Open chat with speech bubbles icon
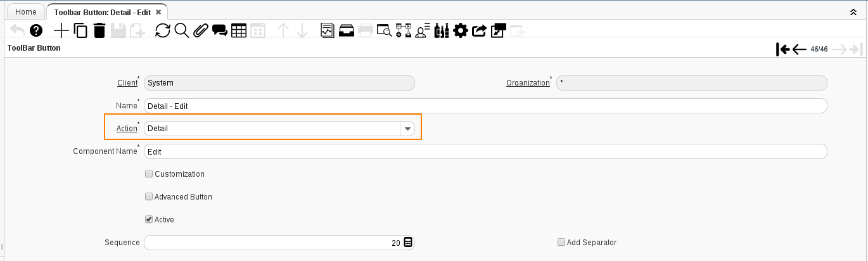 tap(220, 30)
